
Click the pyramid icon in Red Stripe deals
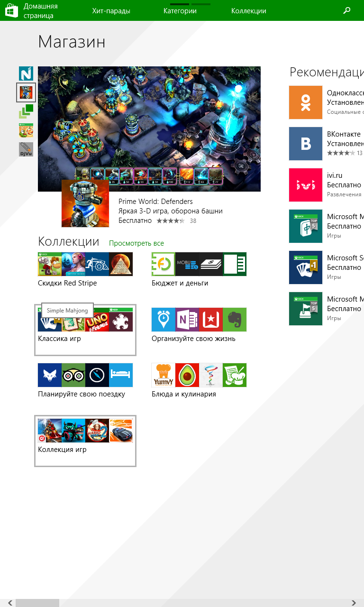(121, 264)
